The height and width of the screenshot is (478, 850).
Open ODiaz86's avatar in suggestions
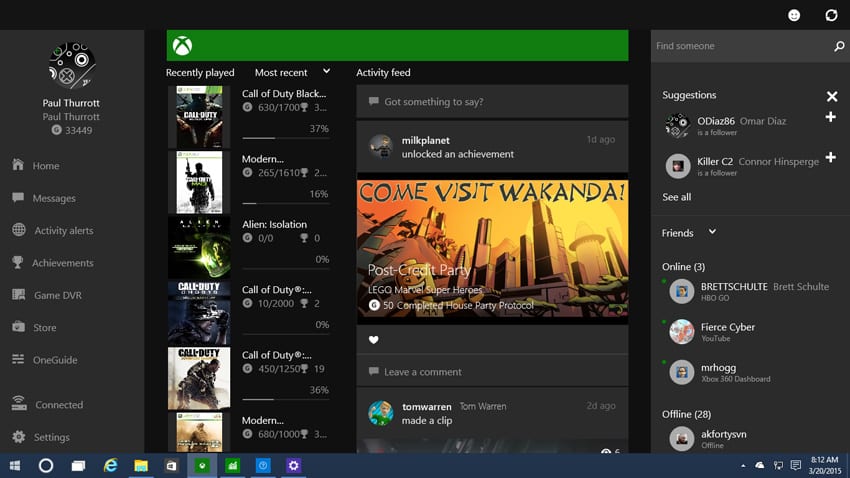tap(677, 126)
